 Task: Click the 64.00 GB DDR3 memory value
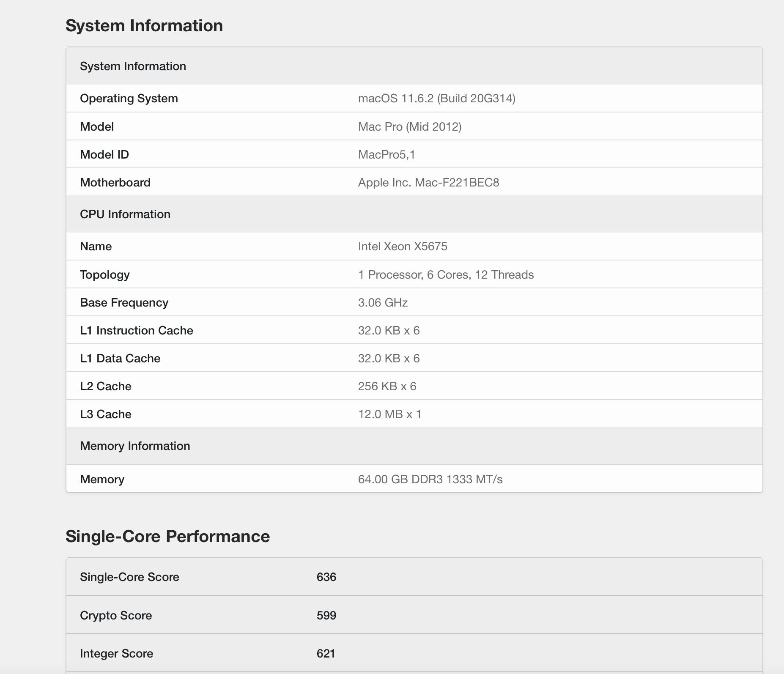[430, 479]
